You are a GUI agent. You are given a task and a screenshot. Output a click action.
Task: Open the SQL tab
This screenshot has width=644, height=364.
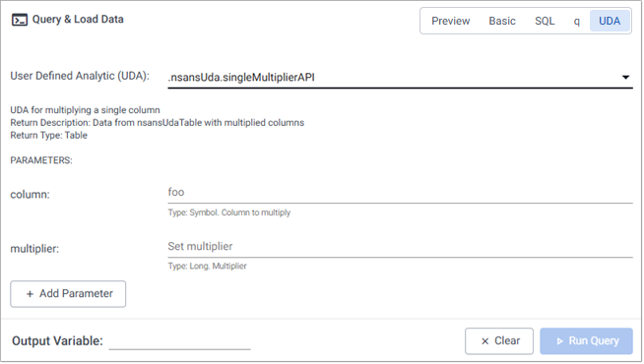545,21
